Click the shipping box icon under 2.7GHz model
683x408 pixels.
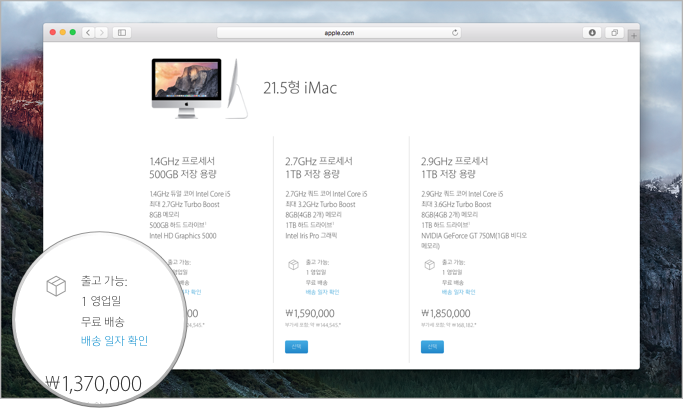(x=294, y=264)
